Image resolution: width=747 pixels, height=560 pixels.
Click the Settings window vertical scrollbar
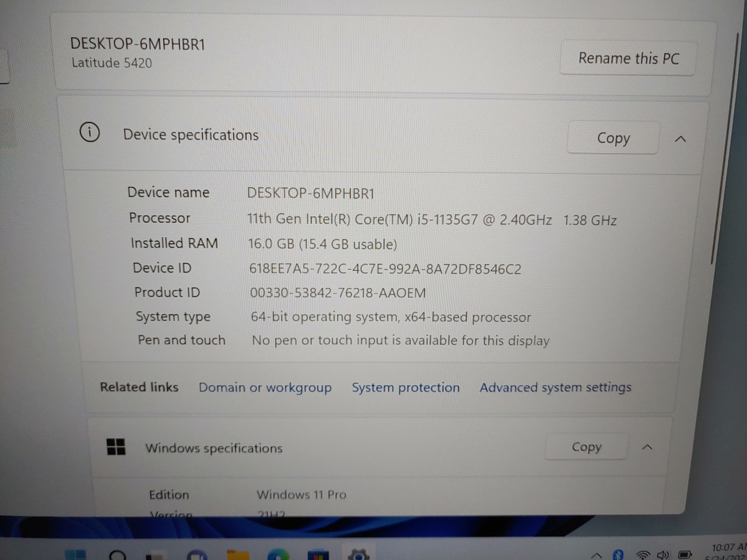point(725,148)
